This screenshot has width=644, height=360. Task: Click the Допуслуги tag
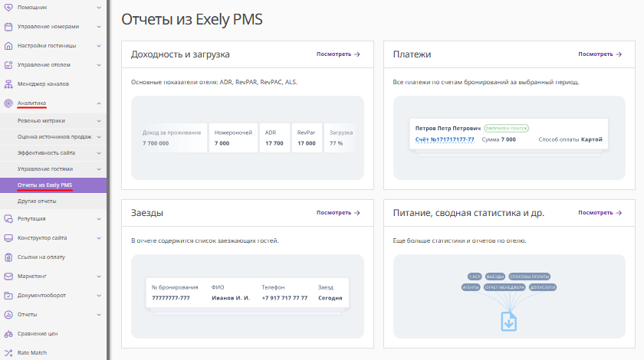[x=543, y=287]
